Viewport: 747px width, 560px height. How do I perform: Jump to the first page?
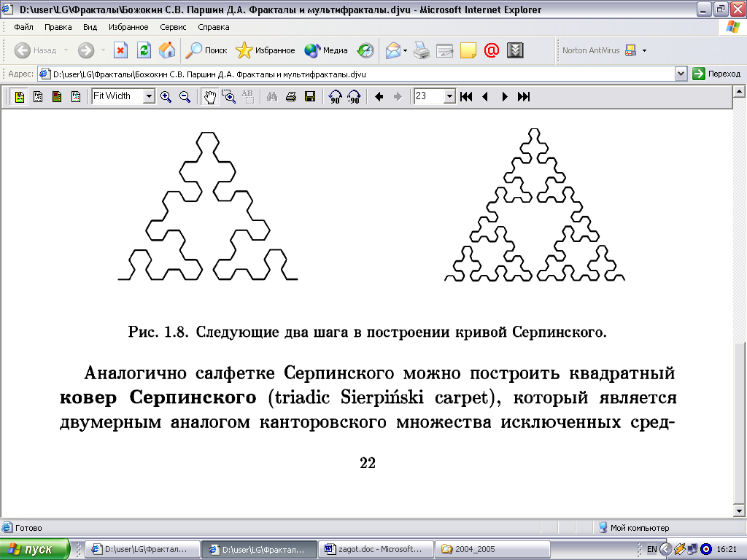pyautogui.click(x=466, y=97)
